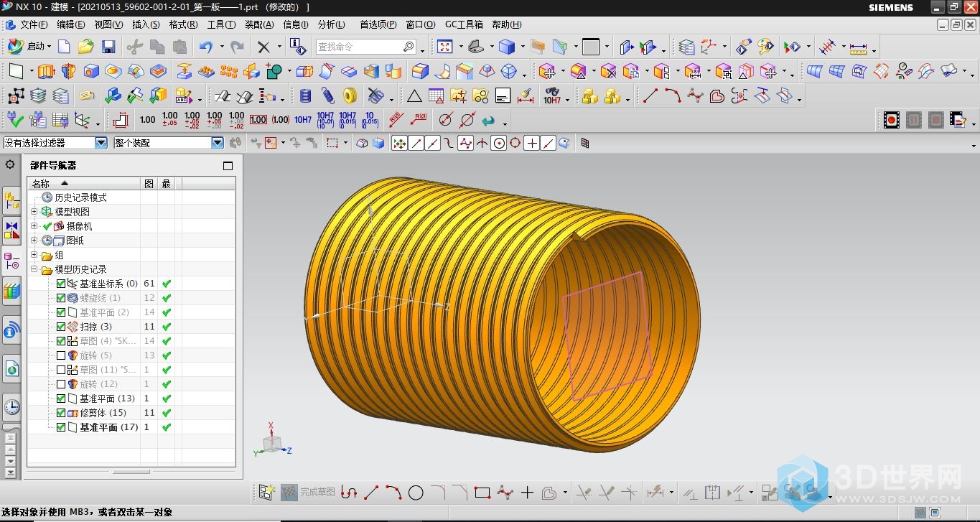This screenshot has height=522, width=980.
Task: Click the Circle tool in bottom sketch toolbar
Action: coord(416,493)
